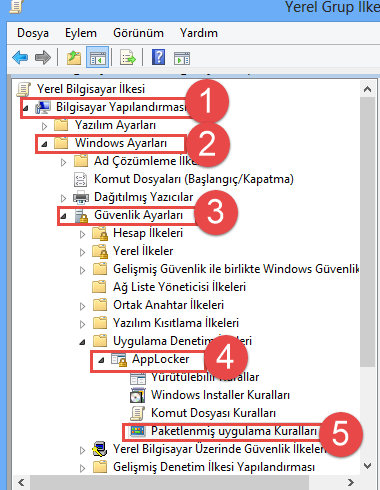Click the Uygulama Denetim folder icon
Viewport: 380px width, 490px height.
click(x=100, y=341)
